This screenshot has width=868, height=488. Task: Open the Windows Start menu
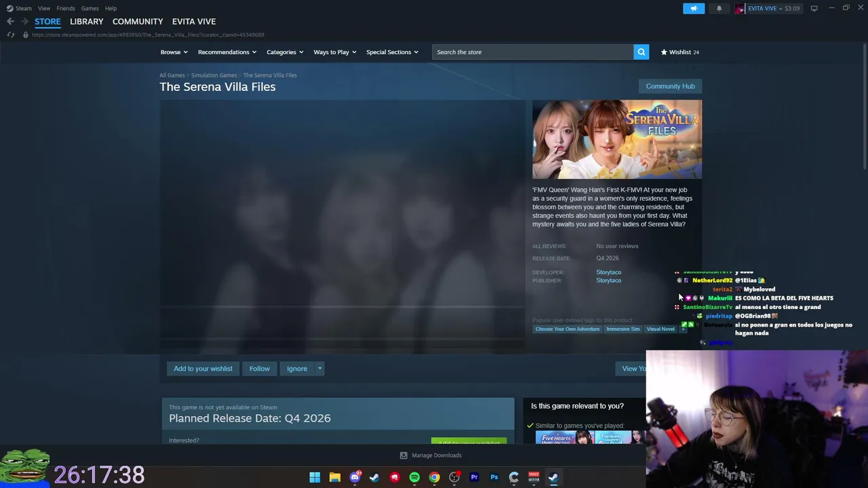click(315, 477)
